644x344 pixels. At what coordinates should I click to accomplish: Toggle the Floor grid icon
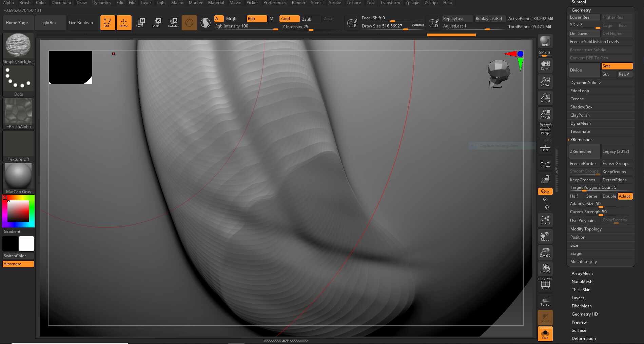click(545, 147)
